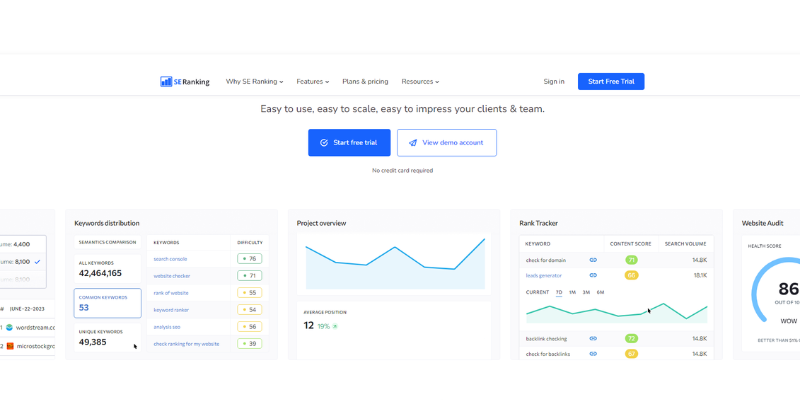
Task: Open 'check ranking for my website' link
Action: click(x=186, y=344)
